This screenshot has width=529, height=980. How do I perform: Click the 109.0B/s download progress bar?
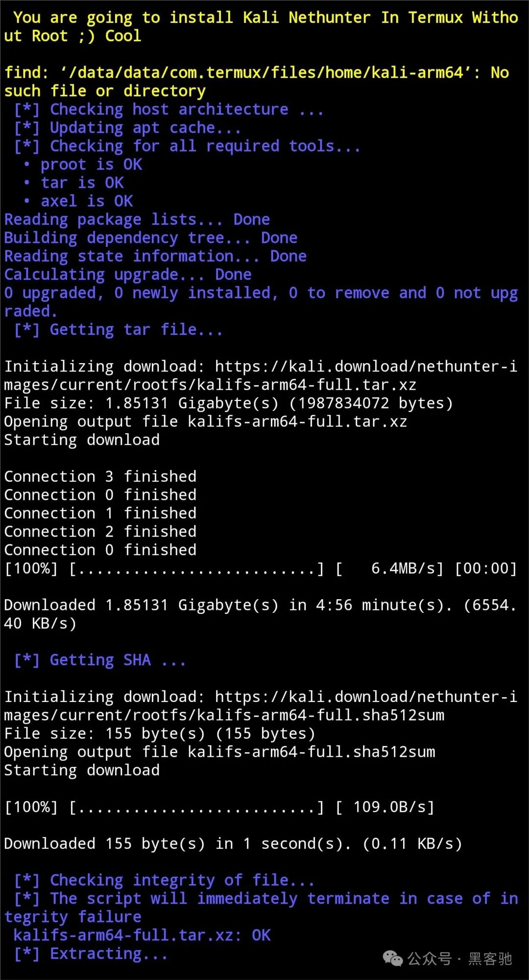tap(219, 807)
